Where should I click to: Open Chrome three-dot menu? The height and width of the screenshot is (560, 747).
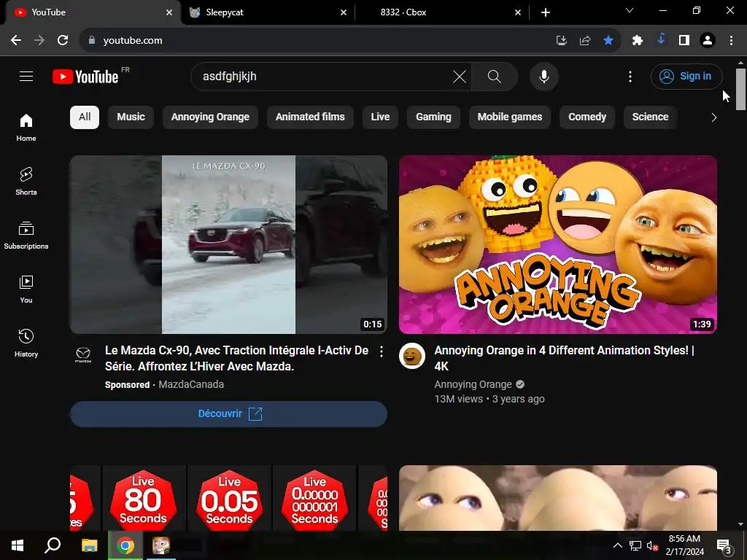coord(731,41)
